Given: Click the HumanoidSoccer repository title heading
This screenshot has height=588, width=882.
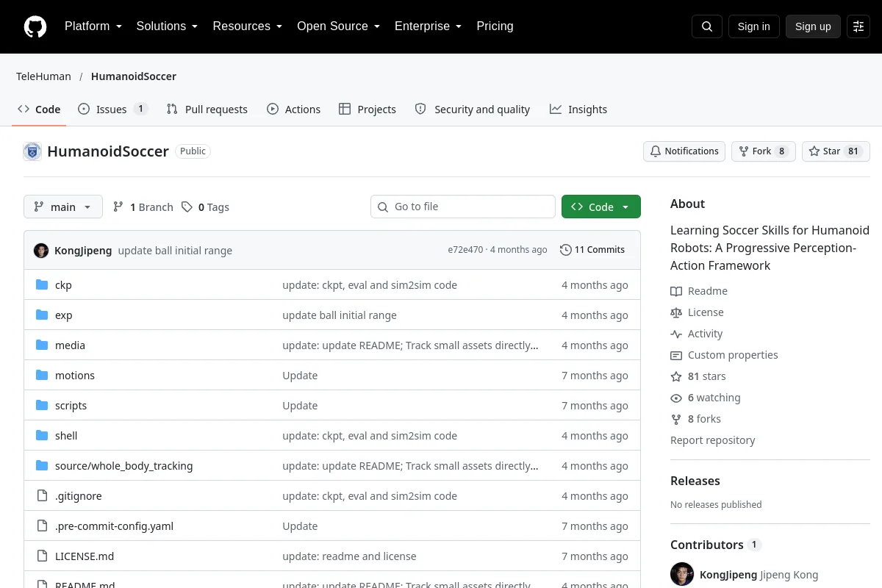Looking at the screenshot, I should coord(108,151).
